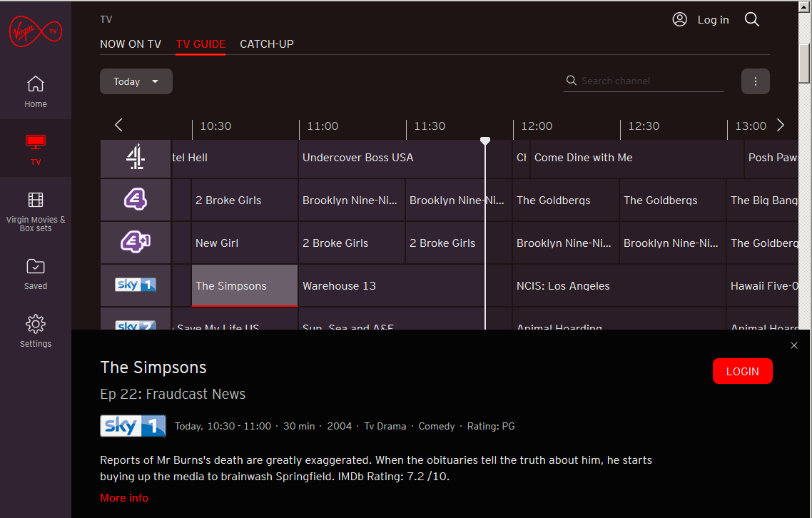Open the three-dot options menu
812x518 pixels.
point(755,81)
